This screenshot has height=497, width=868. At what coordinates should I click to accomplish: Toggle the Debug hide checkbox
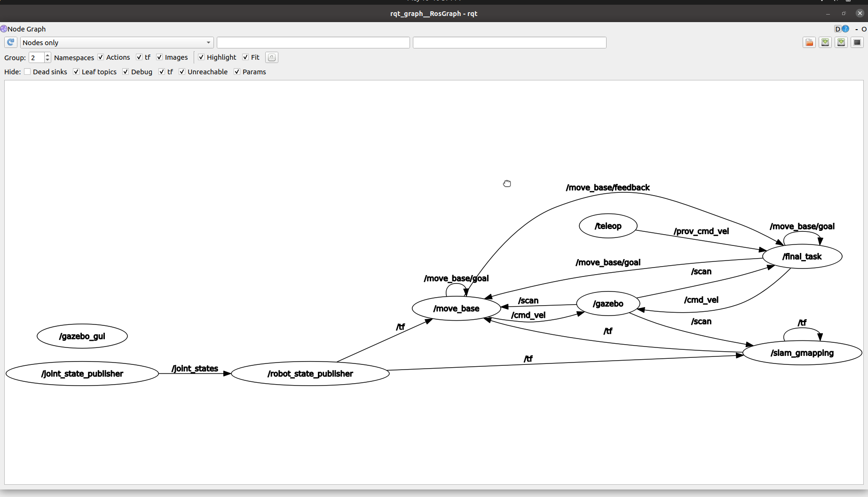click(126, 71)
